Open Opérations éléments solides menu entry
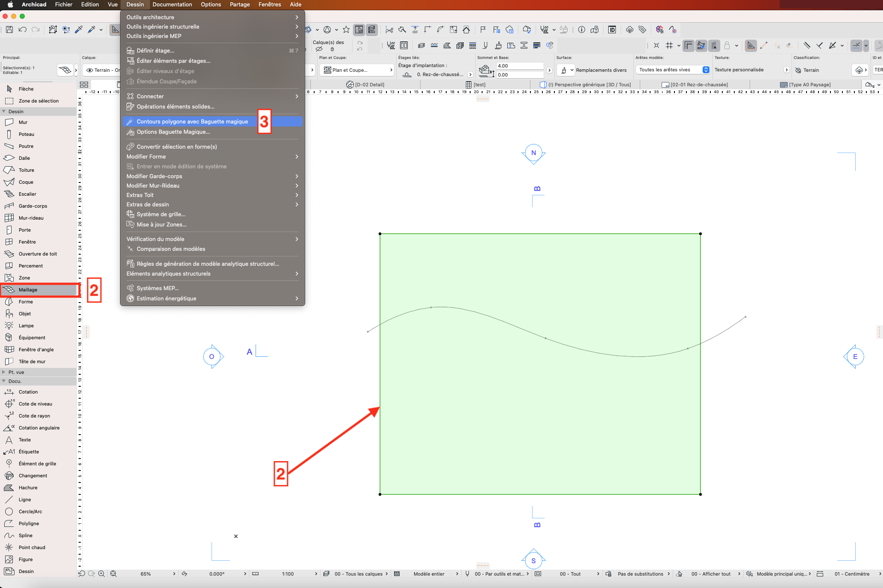Screen dimensions: 883x588 coord(212,106)
